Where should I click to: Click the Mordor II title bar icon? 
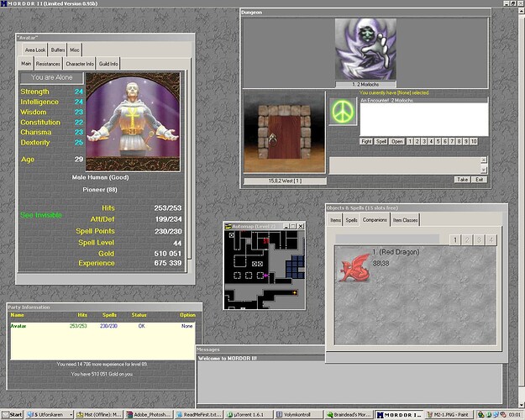[3, 3]
